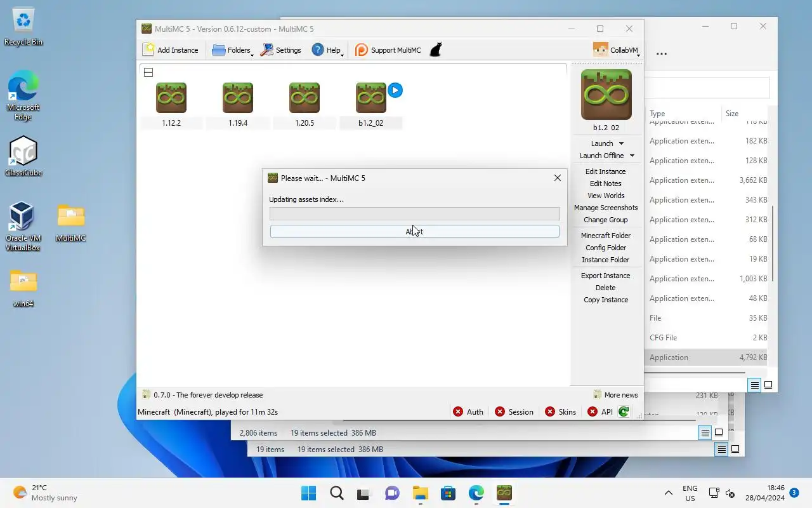Click Delete instance option
The image size is (812, 508).
(606, 288)
